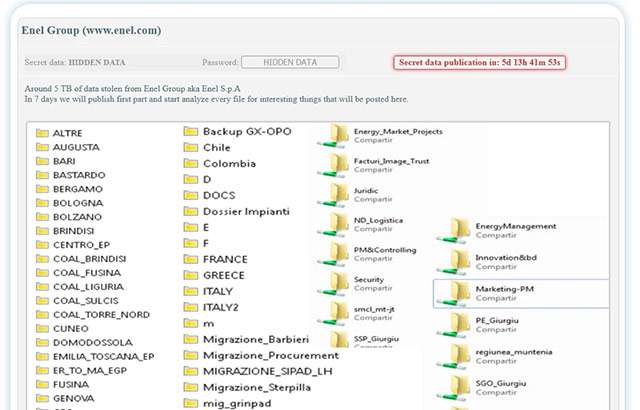Image resolution: width=640 pixels, height=410 pixels.
Task: Click the EnergyManagement shared folder icon
Action: tap(454, 231)
